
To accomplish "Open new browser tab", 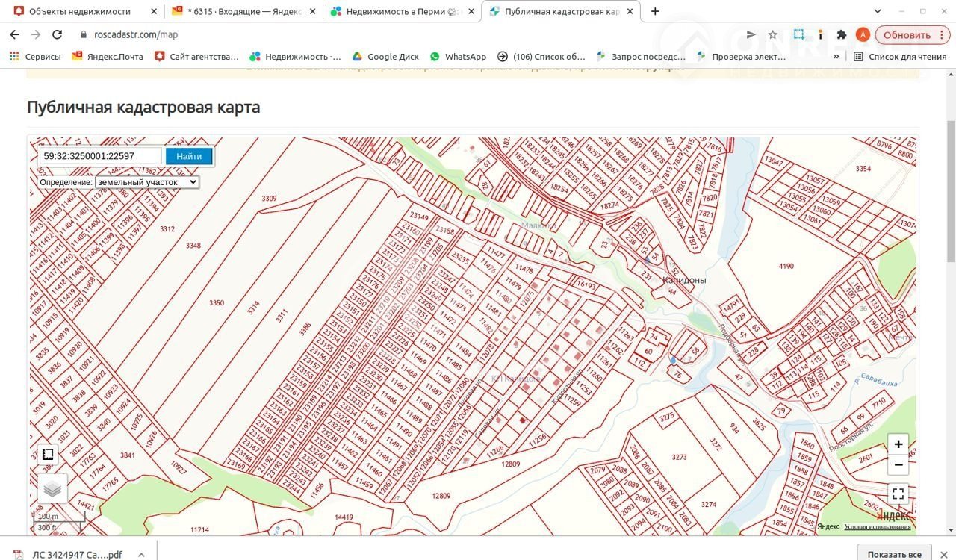I will (x=655, y=11).
